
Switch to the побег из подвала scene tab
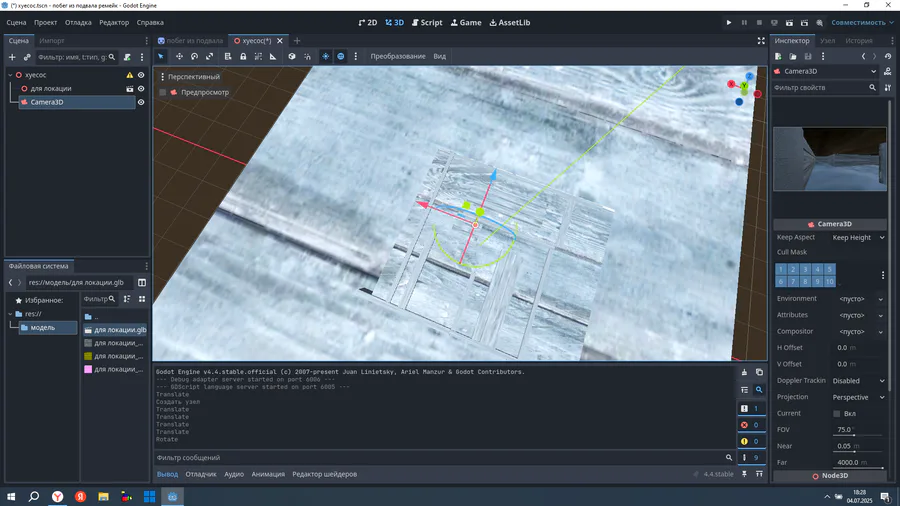(190, 41)
